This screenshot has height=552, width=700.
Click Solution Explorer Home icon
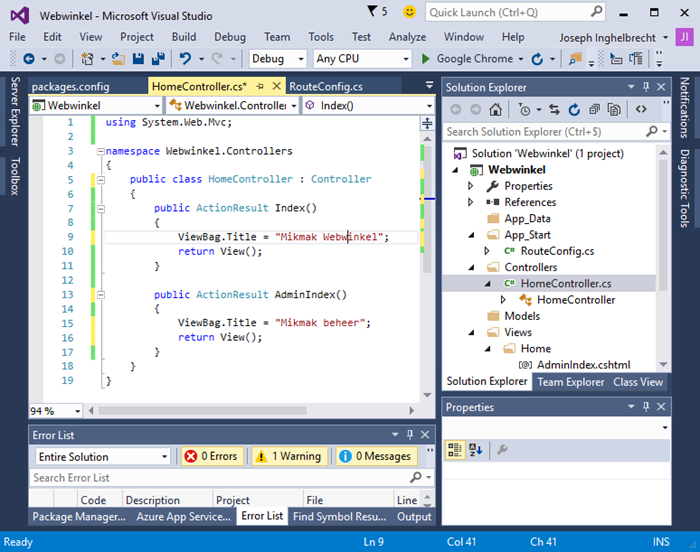coord(495,109)
